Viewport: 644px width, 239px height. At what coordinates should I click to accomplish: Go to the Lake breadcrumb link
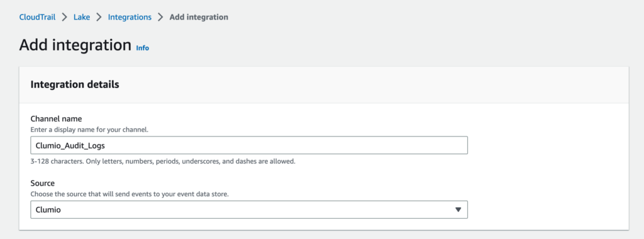point(82,17)
